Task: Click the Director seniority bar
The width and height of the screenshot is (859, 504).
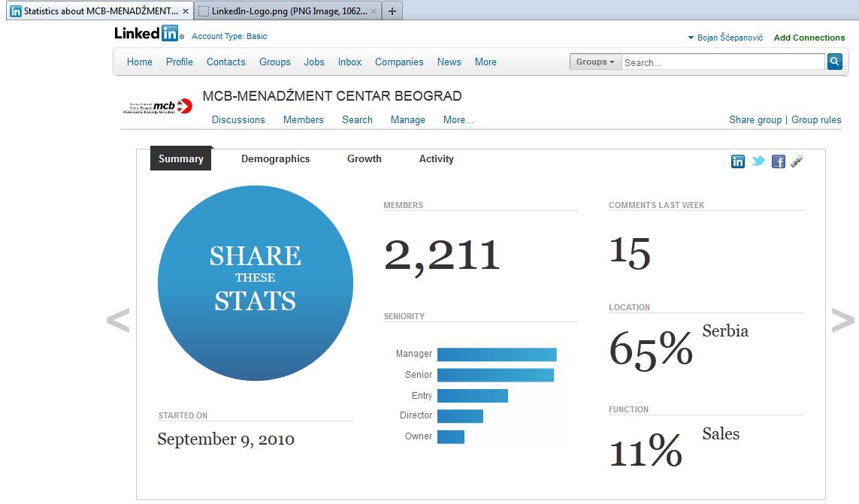Action: (x=460, y=416)
